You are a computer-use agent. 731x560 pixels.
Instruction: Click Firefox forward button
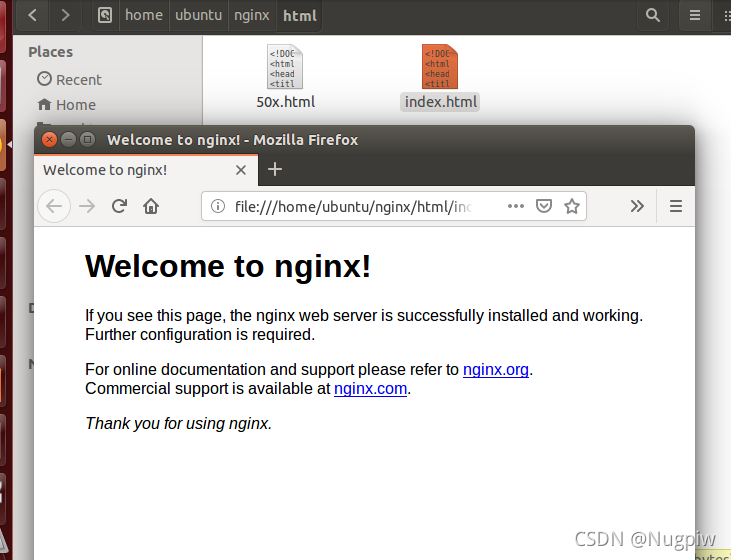(x=87, y=206)
